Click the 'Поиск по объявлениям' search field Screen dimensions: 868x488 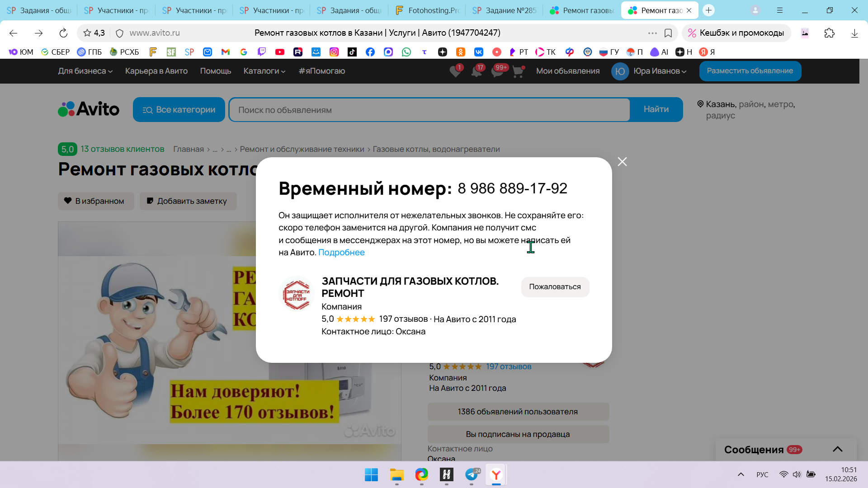point(429,110)
